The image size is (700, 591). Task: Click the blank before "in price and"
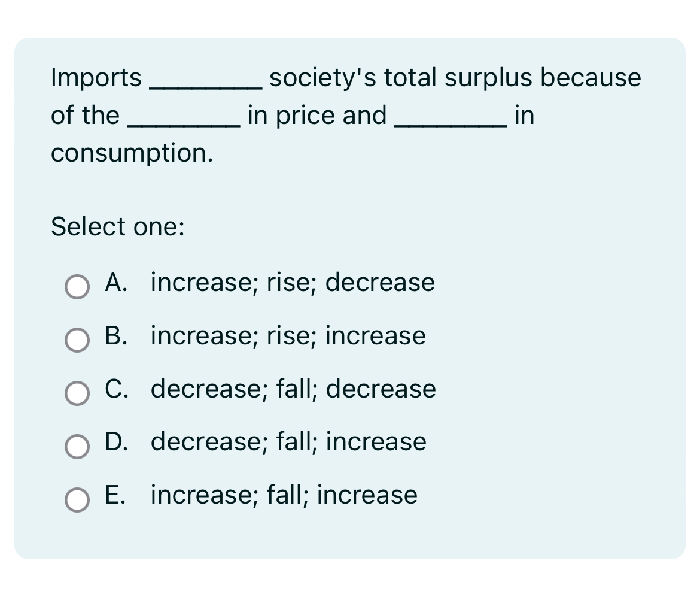coord(184,126)
